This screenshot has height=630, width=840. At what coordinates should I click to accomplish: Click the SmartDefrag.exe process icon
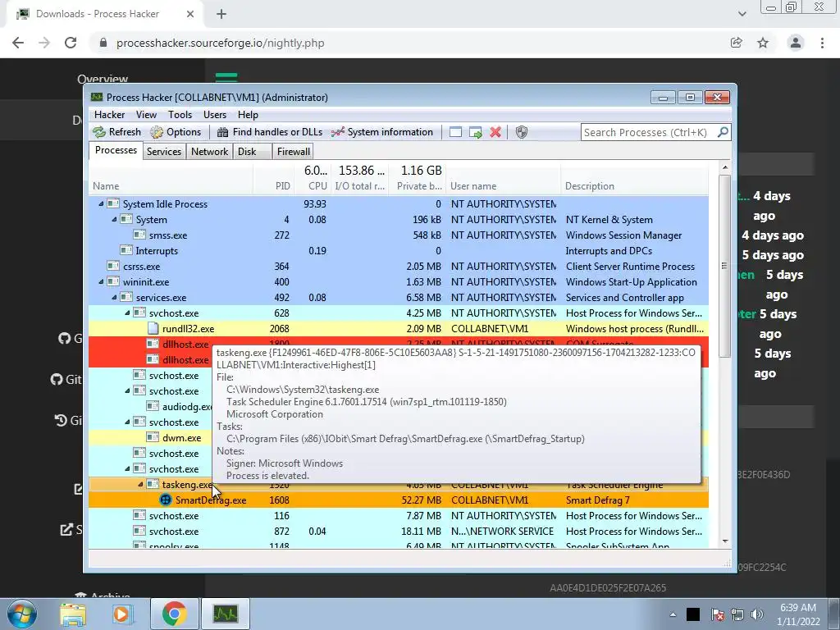pyautogui.click(x=166, y=500)
